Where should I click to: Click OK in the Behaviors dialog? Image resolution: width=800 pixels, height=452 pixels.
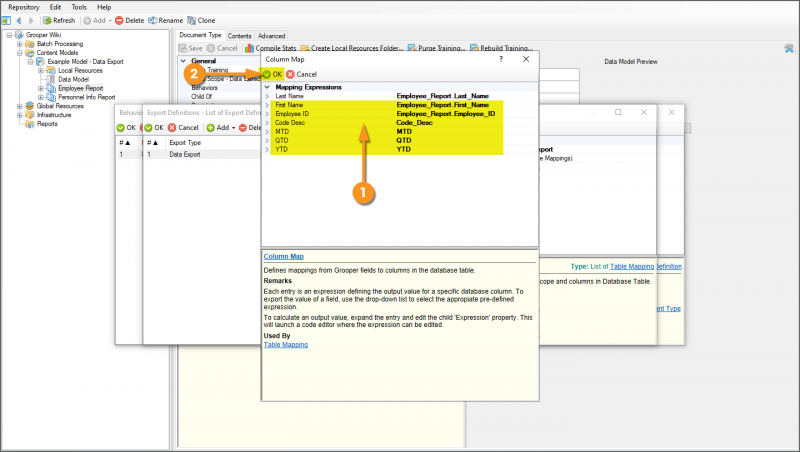pyautogui.click(x=126, y=128)
